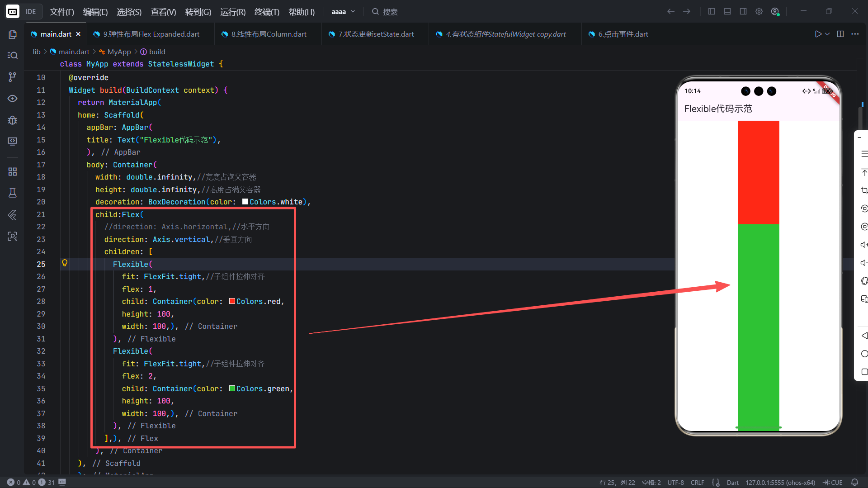
Task: Click emulator recent apps square button
Action: (864, 372)
